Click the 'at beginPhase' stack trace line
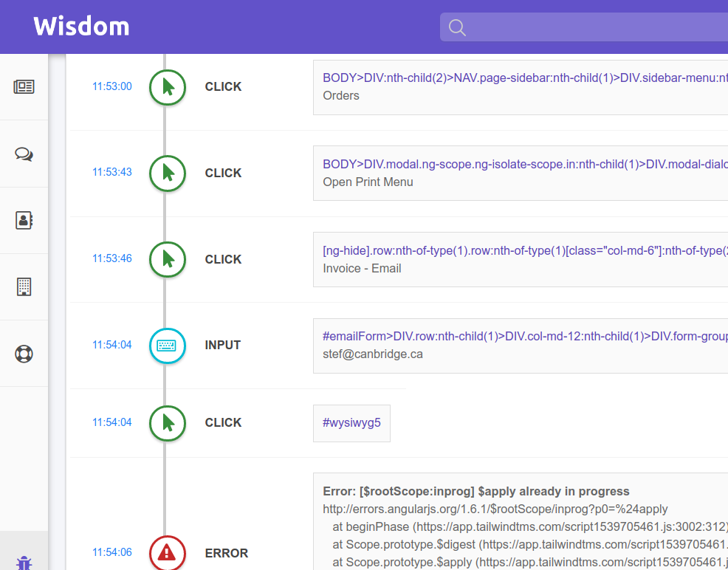 coord(529,527)
